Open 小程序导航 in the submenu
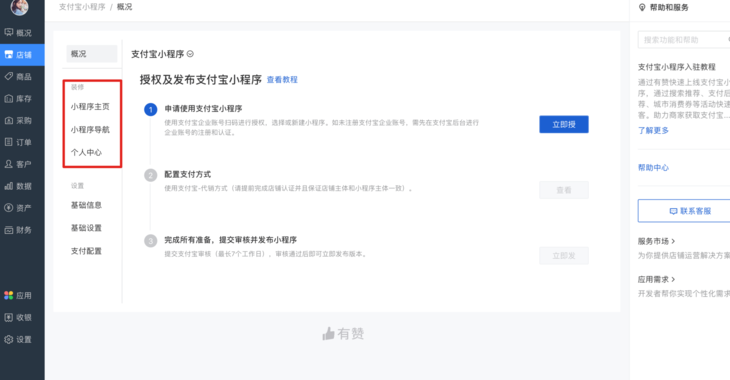 pyautogui.click(x=90, y=129)
